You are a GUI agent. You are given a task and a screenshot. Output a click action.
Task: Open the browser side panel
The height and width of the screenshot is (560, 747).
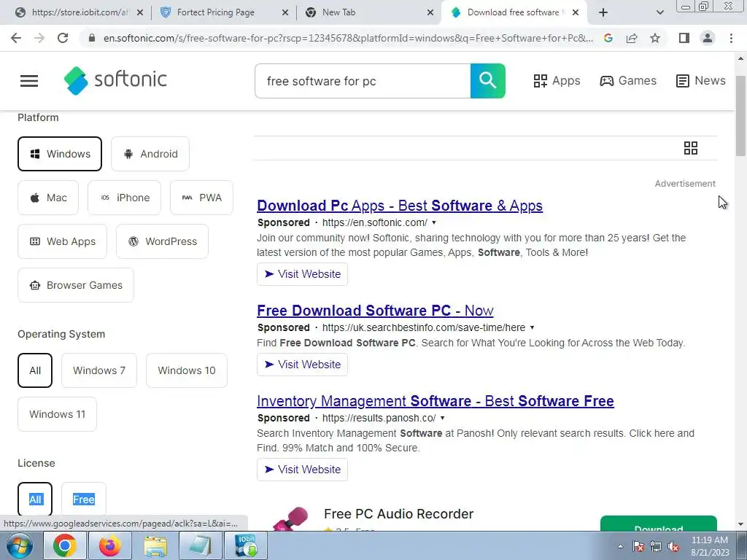[x=684, y=38]
